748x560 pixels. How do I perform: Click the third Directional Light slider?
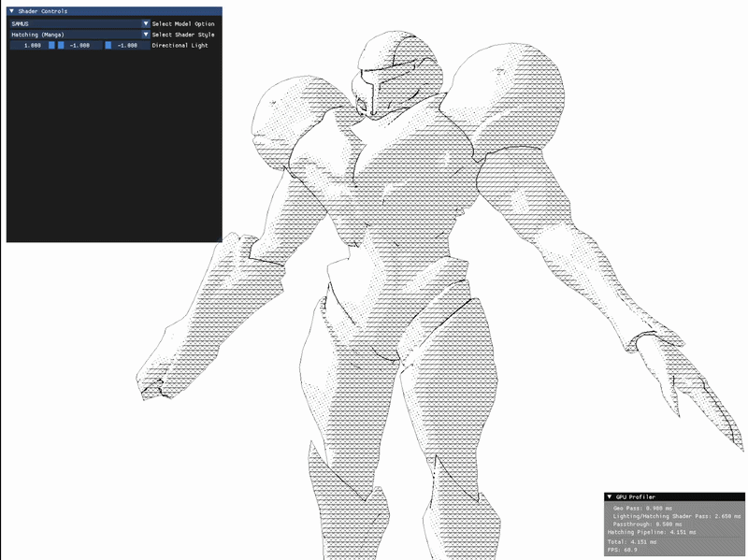pyautogui.click(x=127, y=45)
